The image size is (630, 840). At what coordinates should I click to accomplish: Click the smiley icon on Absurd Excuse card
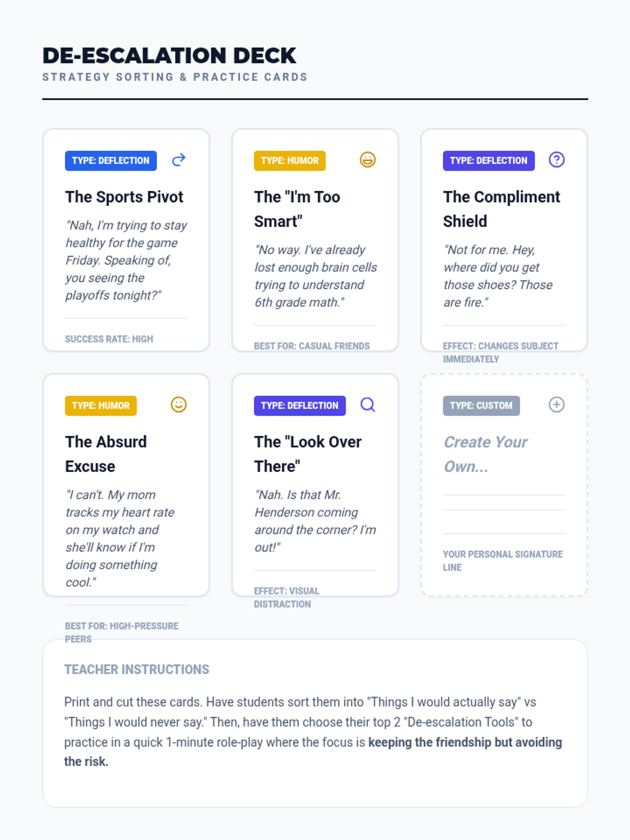point(179,405)
